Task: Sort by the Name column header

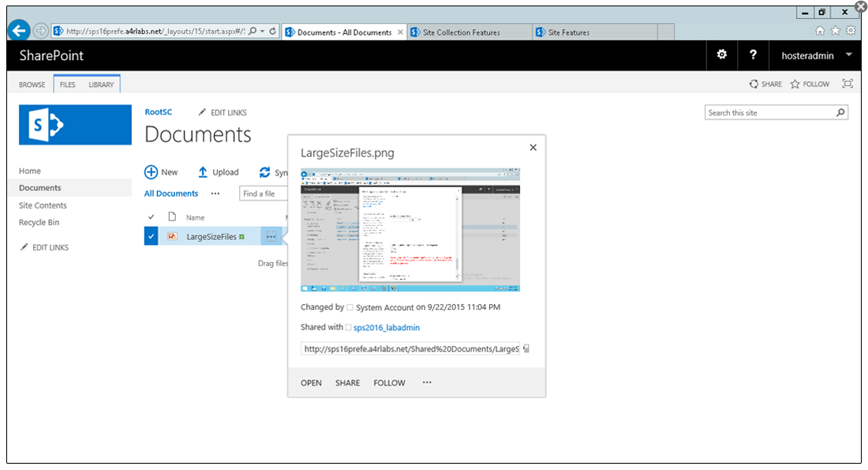Action: (x=196, y=218)
